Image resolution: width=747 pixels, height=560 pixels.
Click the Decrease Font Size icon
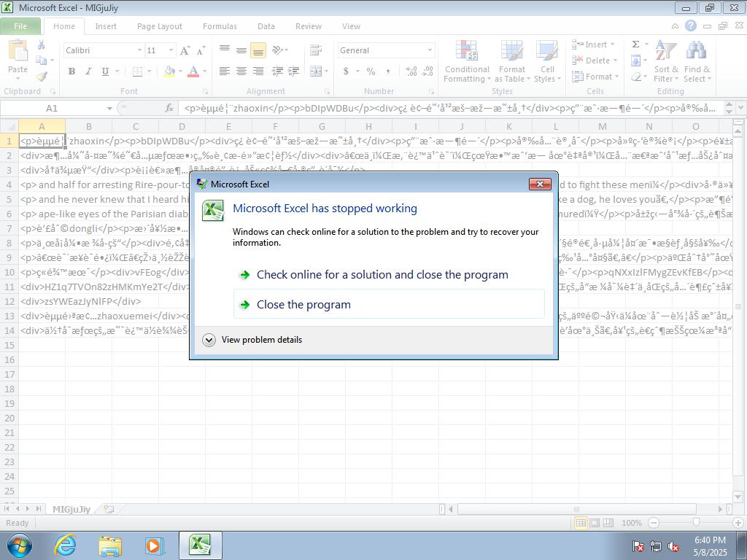[201, 50]
